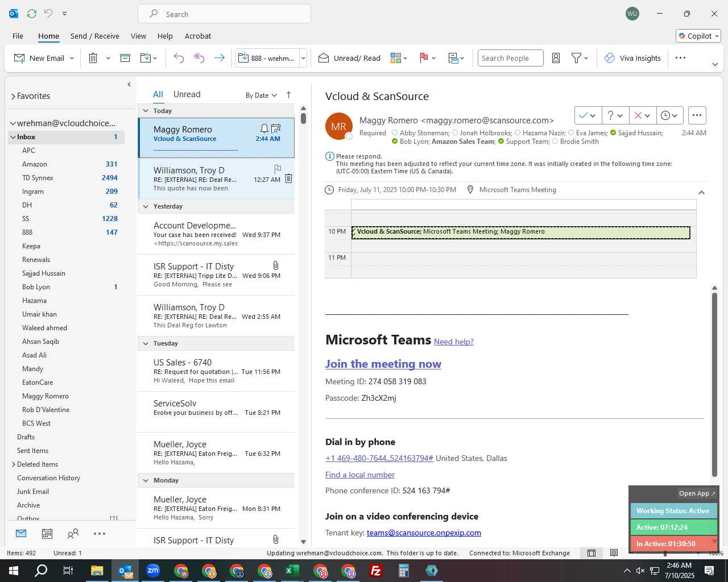This screenshot has width=728, height=582.
Task: Switch to Normal view icon in status bar
Action: click(591, 553)
